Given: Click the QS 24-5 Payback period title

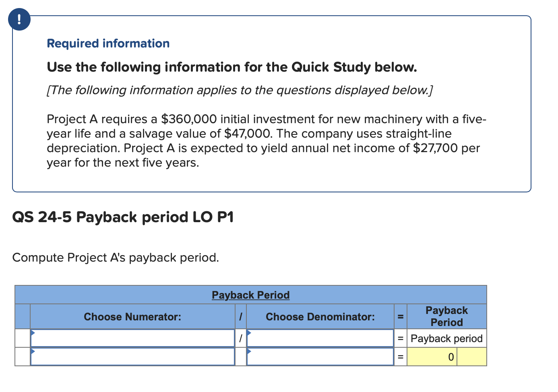Looking at the screenshot, I should coord(124,217).
